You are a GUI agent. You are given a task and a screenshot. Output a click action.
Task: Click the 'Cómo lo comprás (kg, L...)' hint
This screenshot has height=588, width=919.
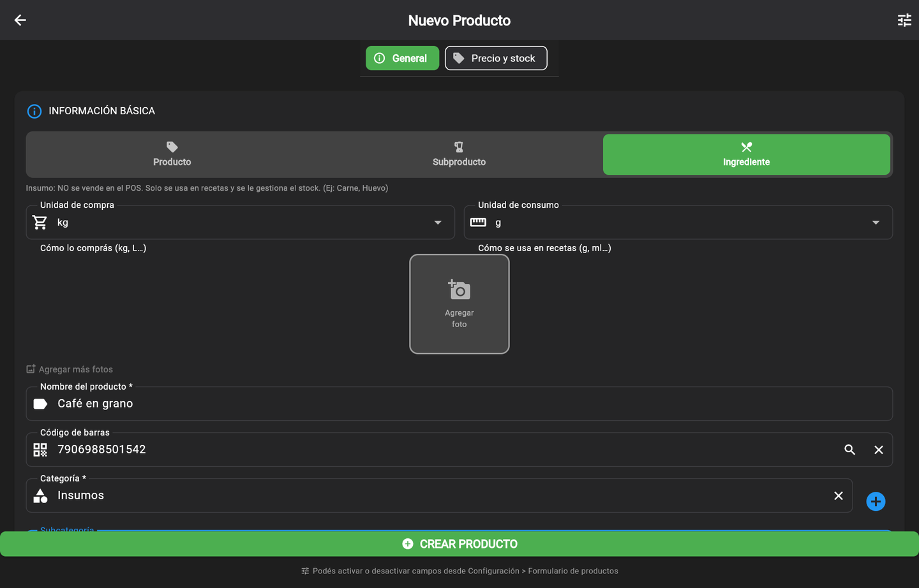(93, 248)
